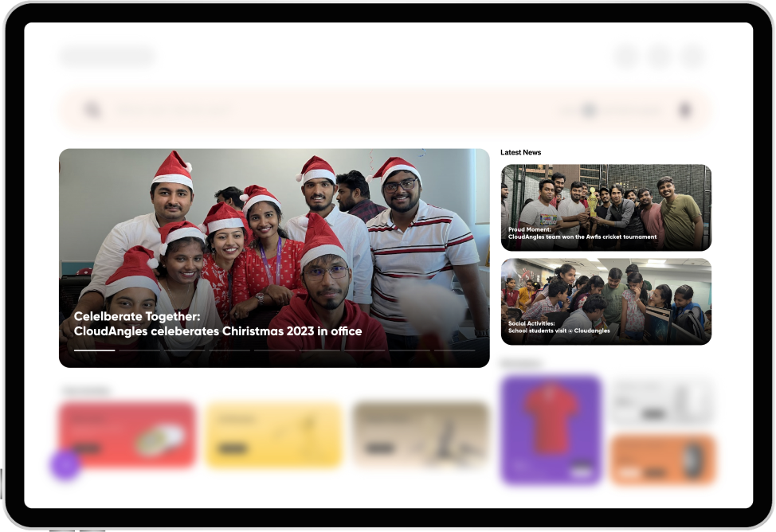Click 'CloudAngles celeberates Christmas 2023 in office' caption

coord(218,331)
